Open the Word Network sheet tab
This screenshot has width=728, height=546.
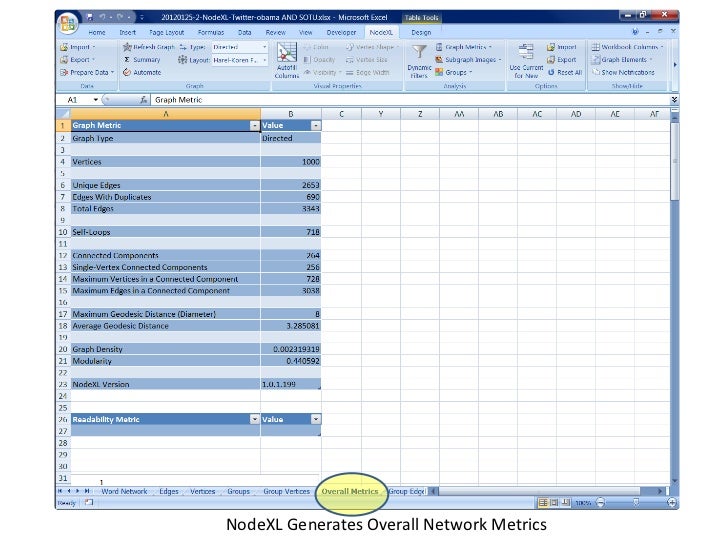pyautogui.click(x=124, y=491)
